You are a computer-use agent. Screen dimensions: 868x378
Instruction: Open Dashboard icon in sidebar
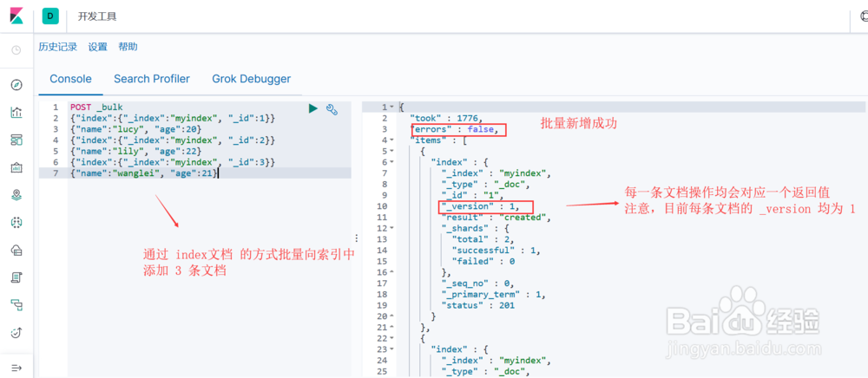coord(16,140)
